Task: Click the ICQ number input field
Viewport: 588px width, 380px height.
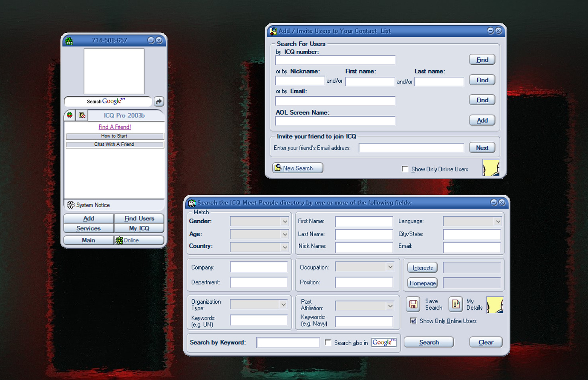Action: (335, 60)
